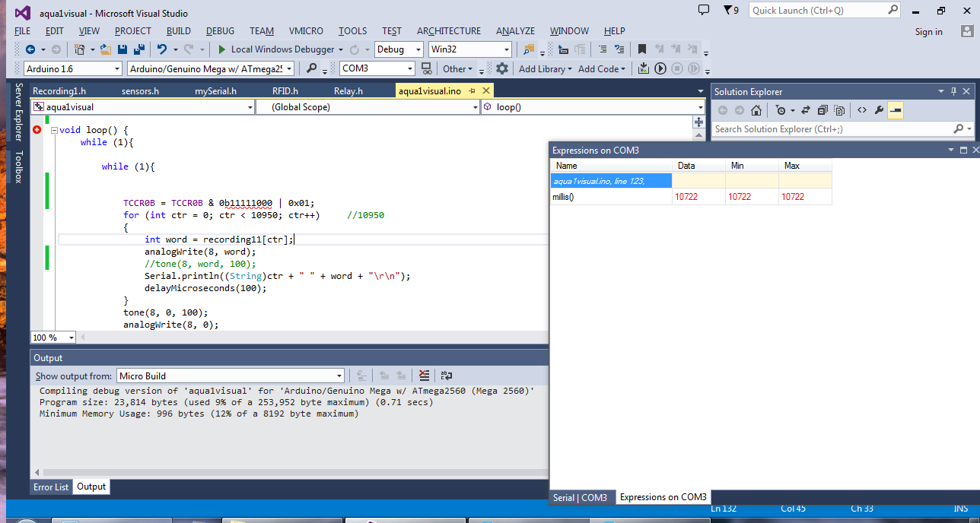Toggle word wrap in Output window
980x523 pixels.
(447, 376)
